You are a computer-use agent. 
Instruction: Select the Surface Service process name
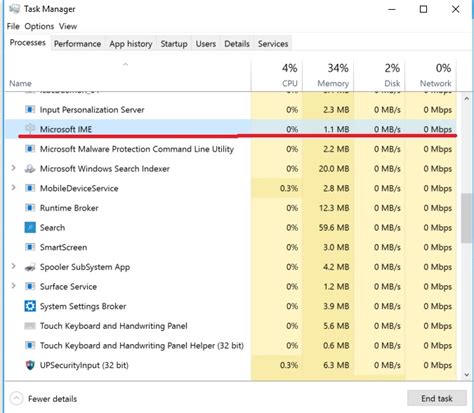[68, 287]
